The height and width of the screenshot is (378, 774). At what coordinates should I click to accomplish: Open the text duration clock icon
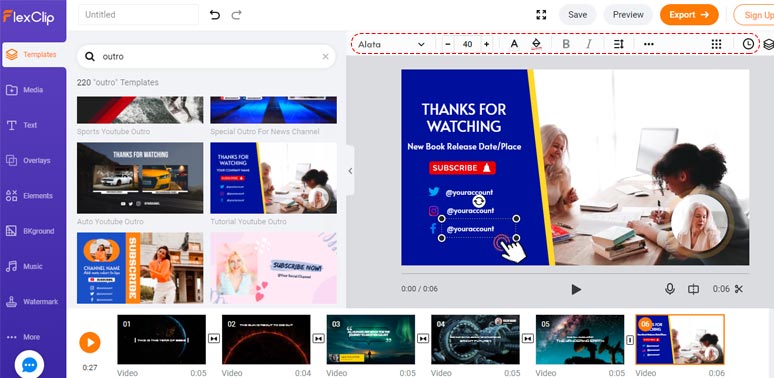coord(748,44)
